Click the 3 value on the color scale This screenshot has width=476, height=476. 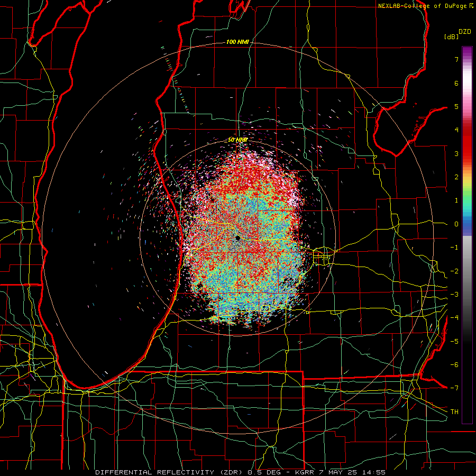(x=456, y=153)
